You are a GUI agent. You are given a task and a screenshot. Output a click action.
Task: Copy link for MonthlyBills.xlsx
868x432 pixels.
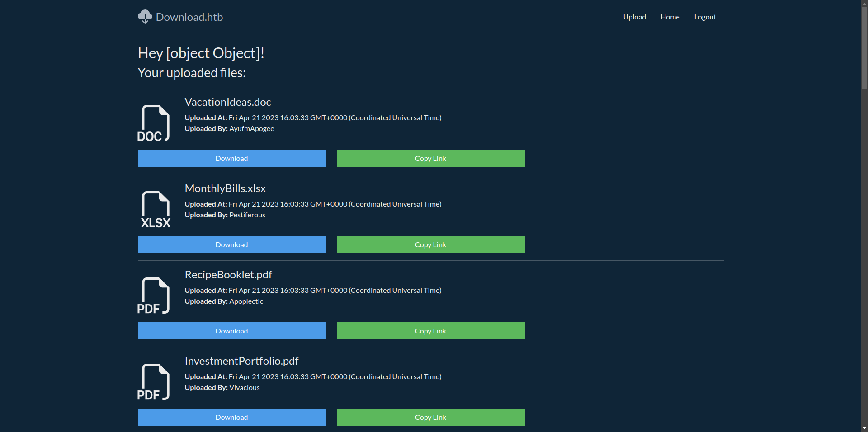(430, 244)
